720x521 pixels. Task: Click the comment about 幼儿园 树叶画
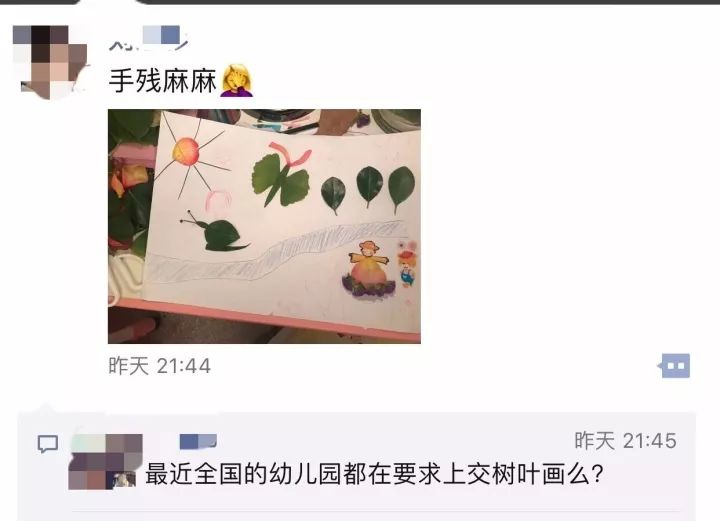tap(374, 474)
